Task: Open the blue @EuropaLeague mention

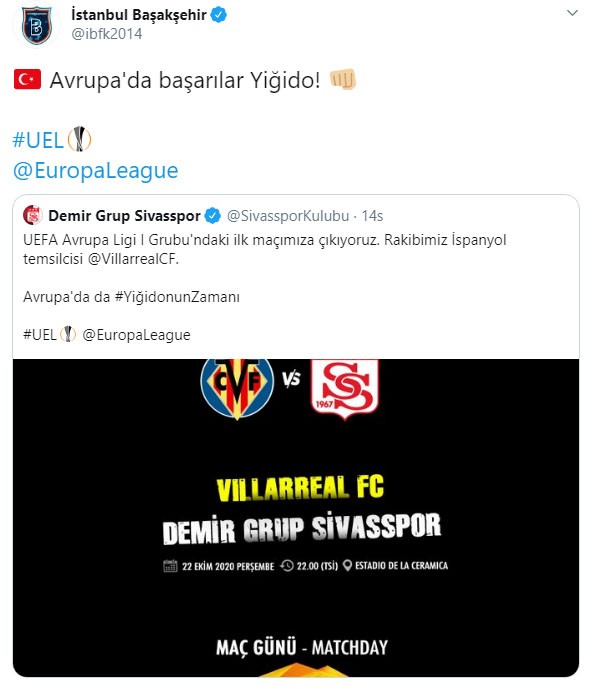Action: (96, 170)
